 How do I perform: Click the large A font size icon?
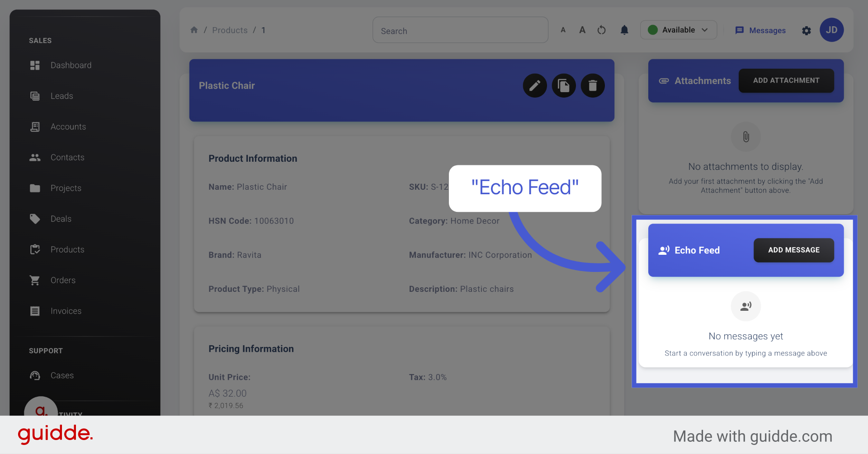582,30
